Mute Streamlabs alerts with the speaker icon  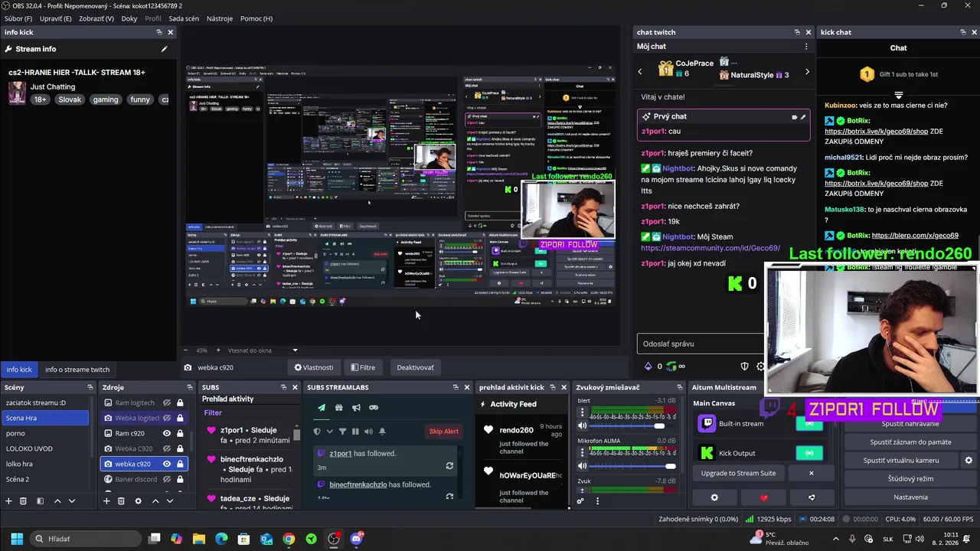pos(368,432)
